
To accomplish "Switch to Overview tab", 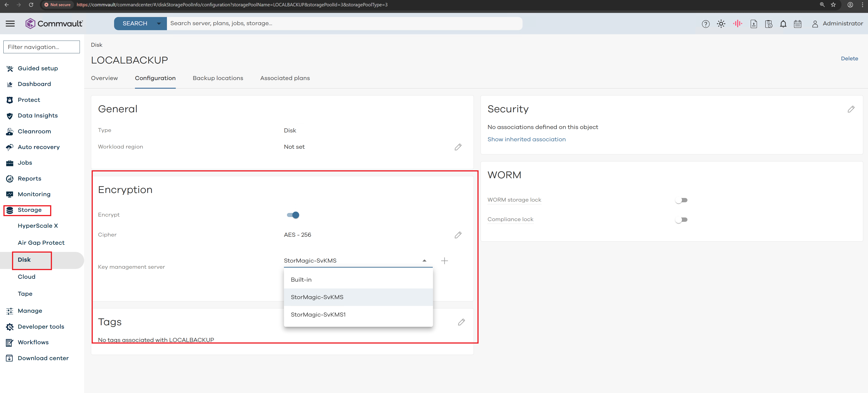I will click(x=105, y=78).
